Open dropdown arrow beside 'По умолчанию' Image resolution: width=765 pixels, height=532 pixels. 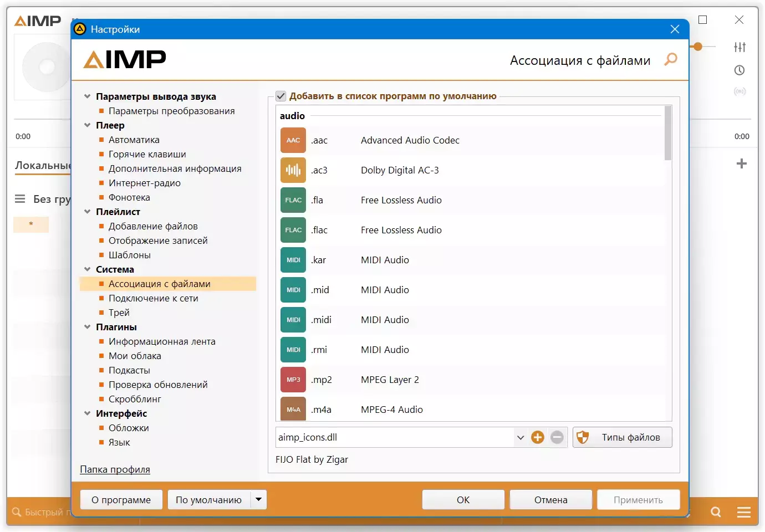(x=258, y=499)
